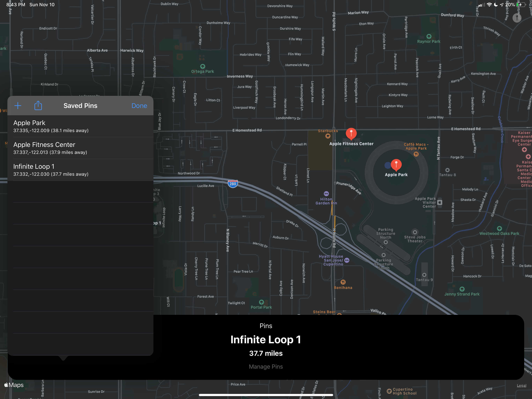The image size is (532, 399).
Task: Tap the Interstate 280 highway shield
Action: (x=233, y=184)
